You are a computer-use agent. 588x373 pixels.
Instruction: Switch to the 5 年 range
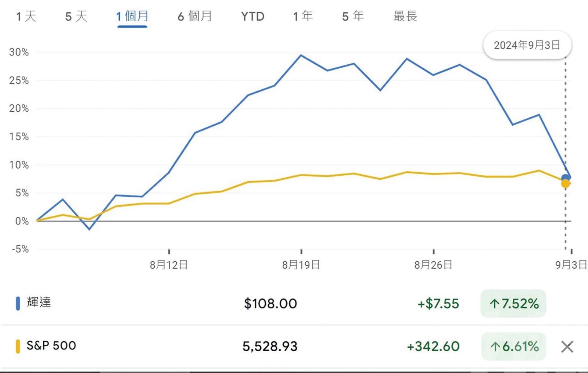click(x=353, y=17)
